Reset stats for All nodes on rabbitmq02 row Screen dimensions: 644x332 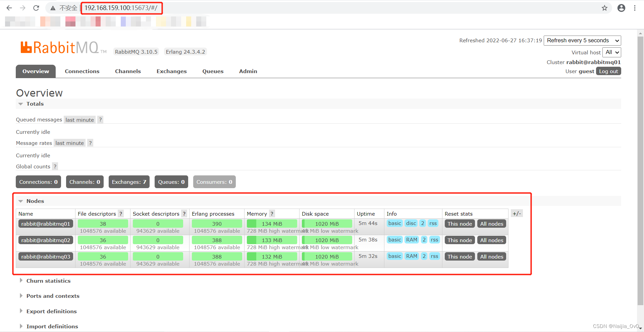(x=491, y=240)
